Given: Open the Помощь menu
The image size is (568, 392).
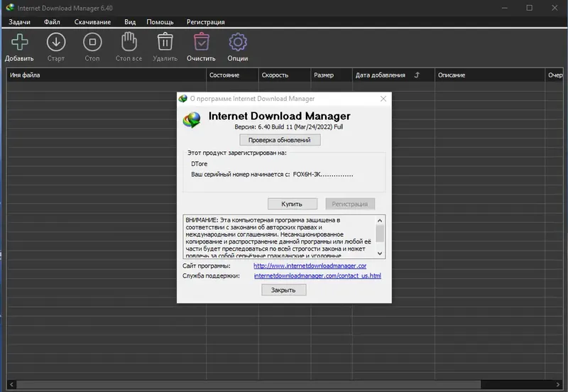Looking at the screenshot, I should (x=160, y=22).
